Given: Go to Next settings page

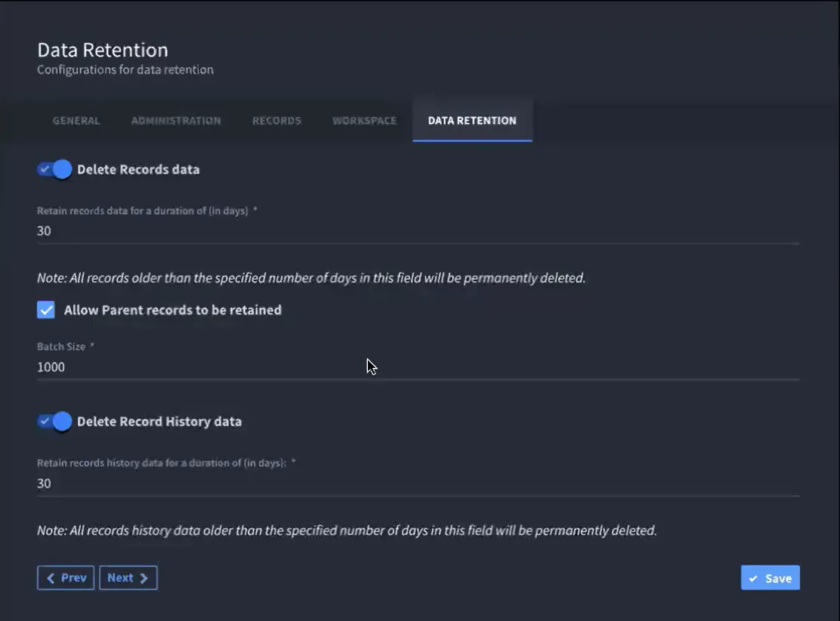Looking at the screenshot, I should [x=128, y=578].
